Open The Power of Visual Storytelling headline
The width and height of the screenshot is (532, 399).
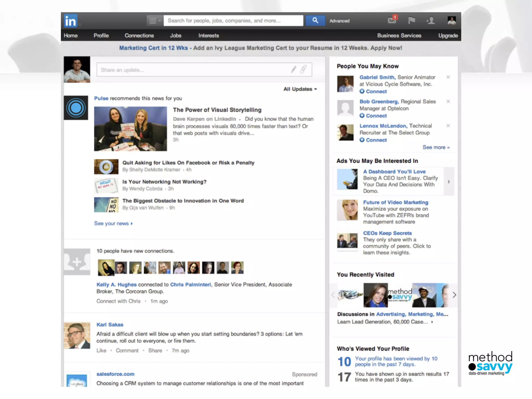coord(217,110)
